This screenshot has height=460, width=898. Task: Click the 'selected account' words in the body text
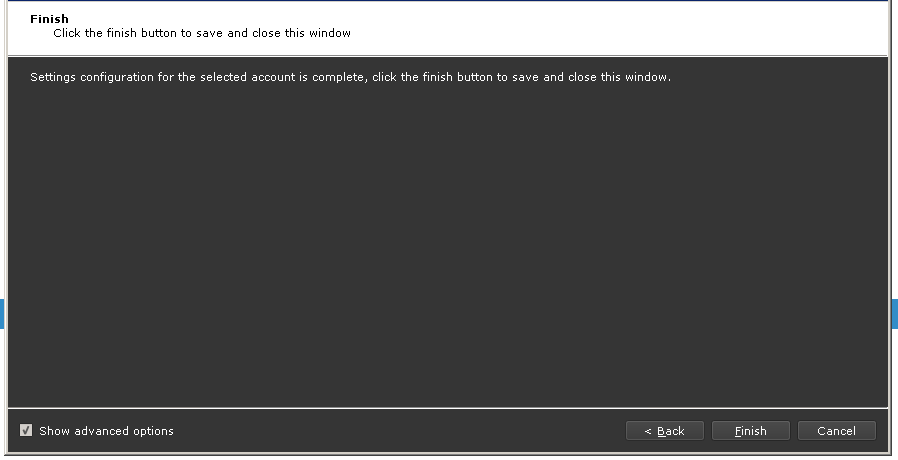247,77
